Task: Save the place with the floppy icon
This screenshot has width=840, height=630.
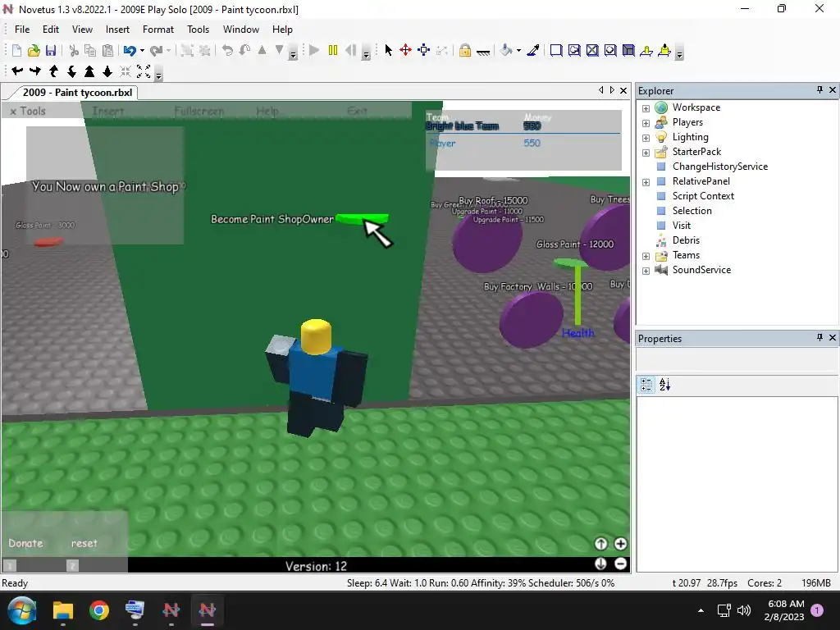Action: (x=51, y=51)
